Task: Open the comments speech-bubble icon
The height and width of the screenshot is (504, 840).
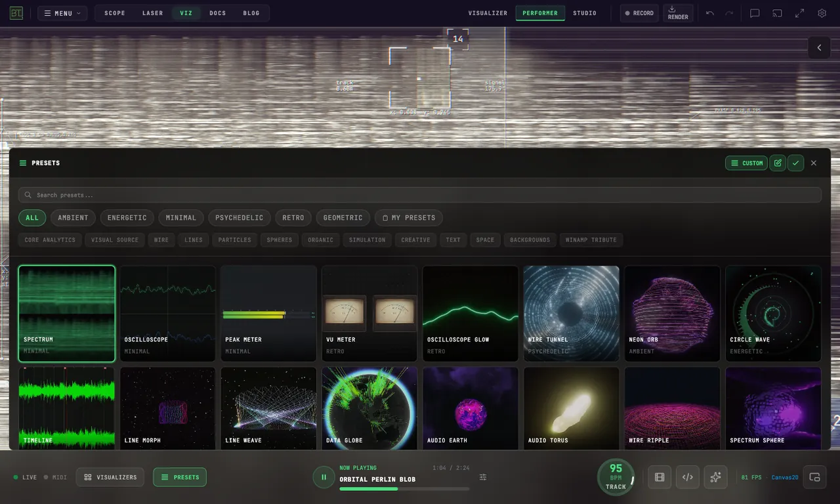Action: (755, 13)
